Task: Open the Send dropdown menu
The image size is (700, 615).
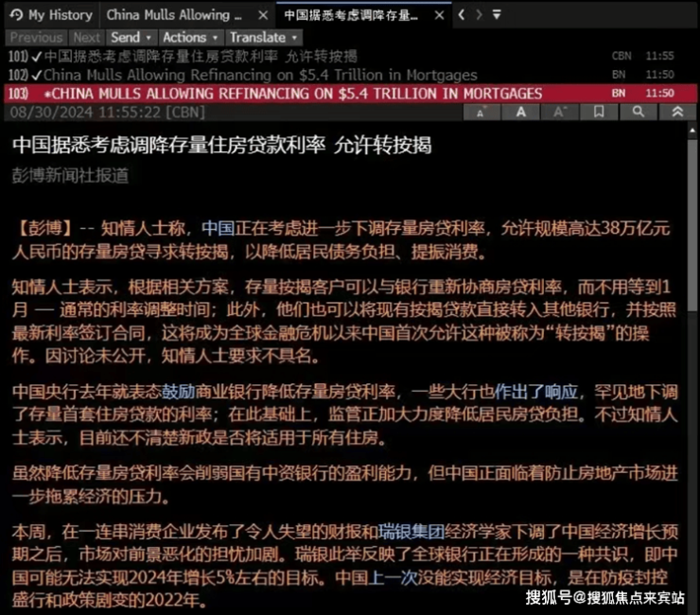Action: pyautogui.click(x=131, y=37)
